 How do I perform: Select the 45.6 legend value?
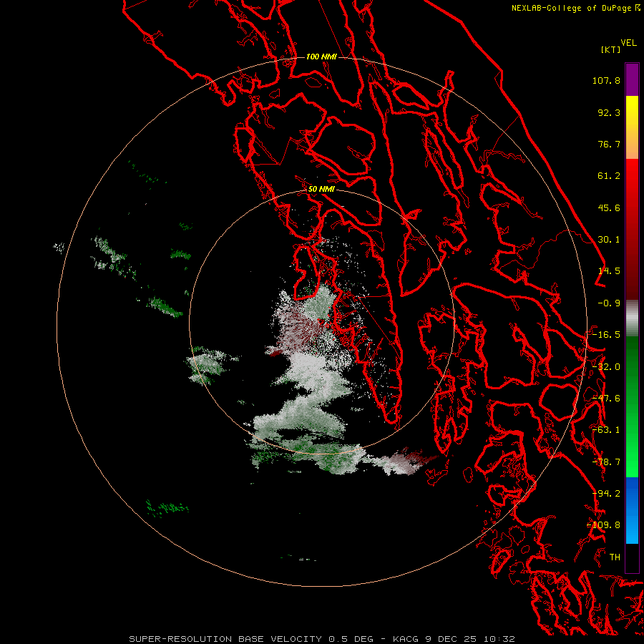[x=609, y=208]
